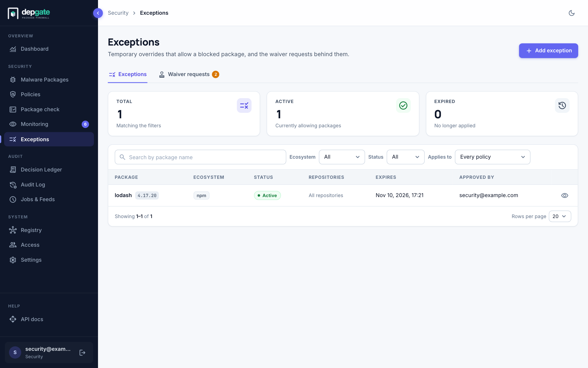Click the Registry icon in sidebar
Viewport: 588px width, 368px height.
13,230
